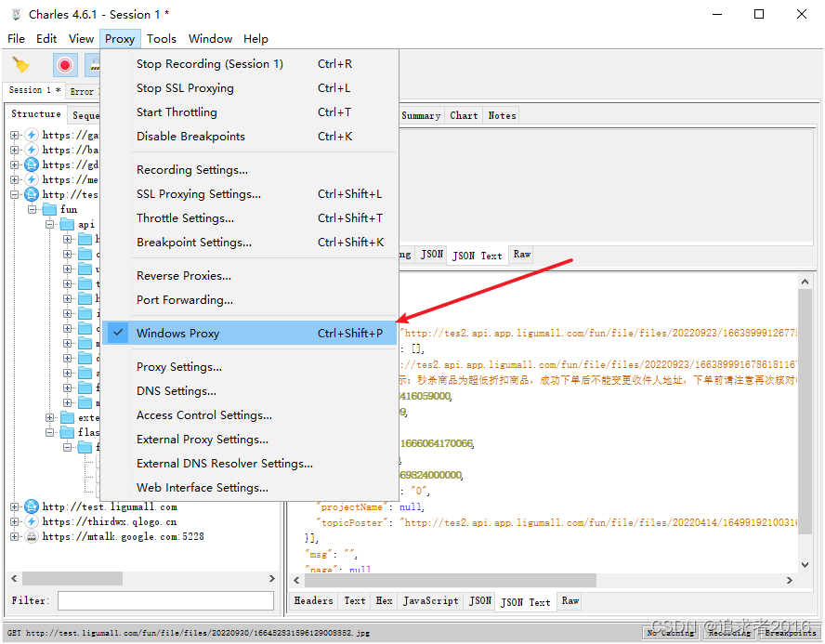Click the fun folder icon

coord(49,209)
